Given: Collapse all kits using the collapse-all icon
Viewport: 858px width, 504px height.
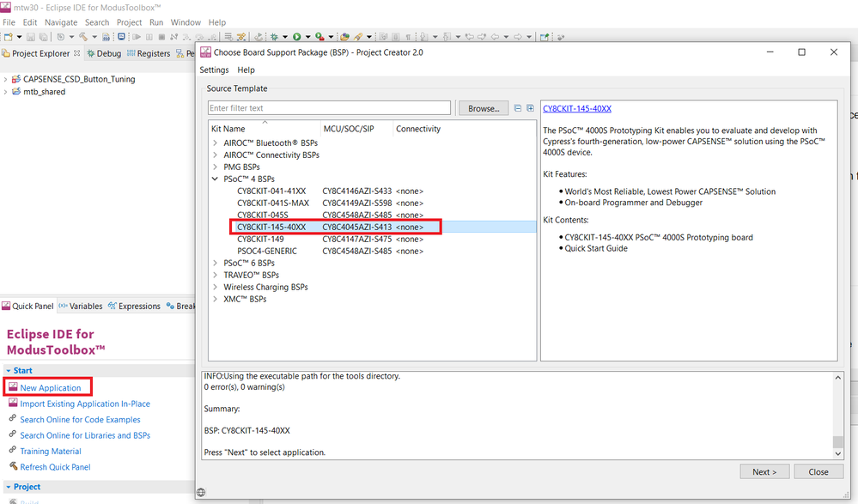Looking at the screenshot, I should pyautogui.click(x=517, y=107).
